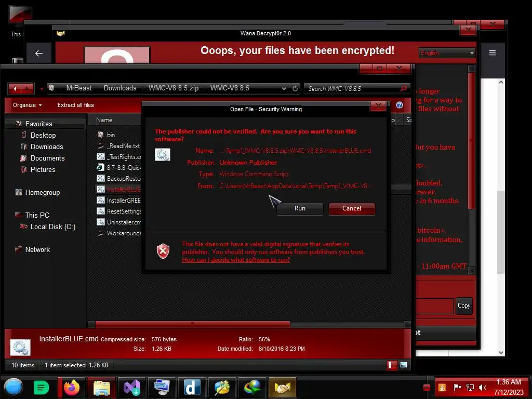Screen dimensions: 532x399
Task: Switch to details view icon in status bar
Action: click(391, 365)
